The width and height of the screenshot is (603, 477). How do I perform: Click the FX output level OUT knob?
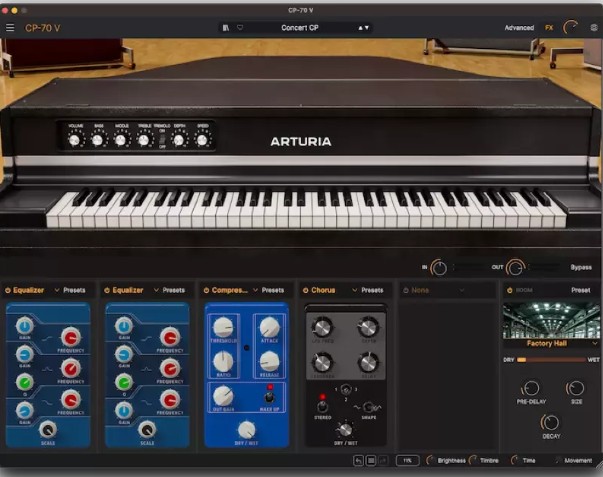tap(515, 267)
